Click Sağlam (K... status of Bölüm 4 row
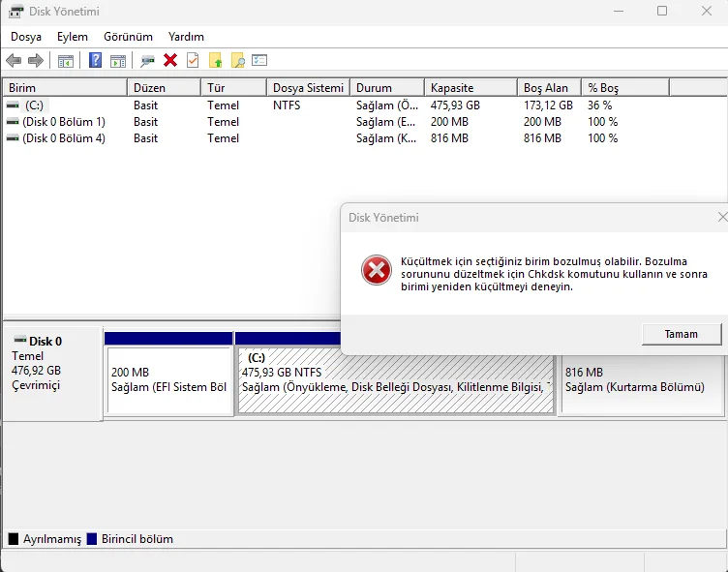The height and width of the screenshot is (572, 728). pyautogui.click(x=386, y=138)
